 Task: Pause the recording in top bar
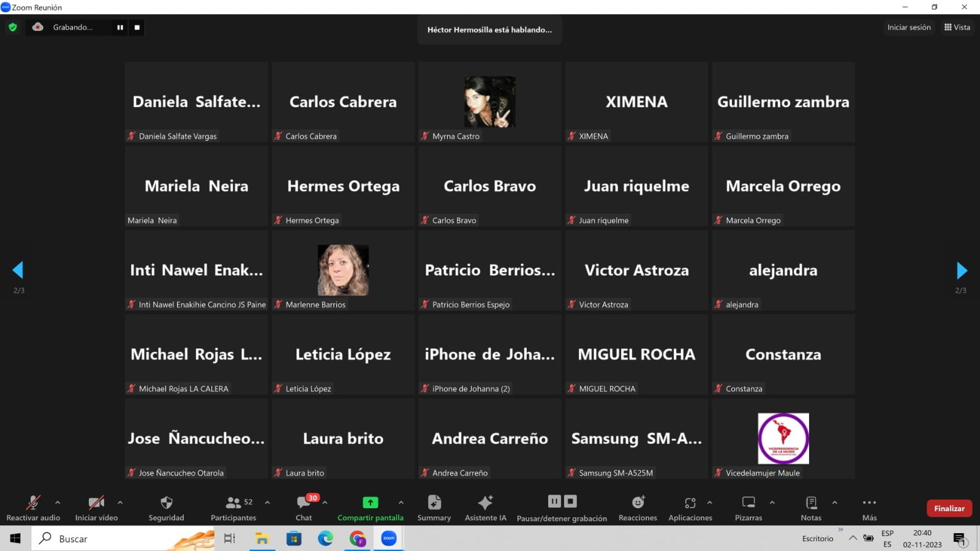tap(120, 27)
